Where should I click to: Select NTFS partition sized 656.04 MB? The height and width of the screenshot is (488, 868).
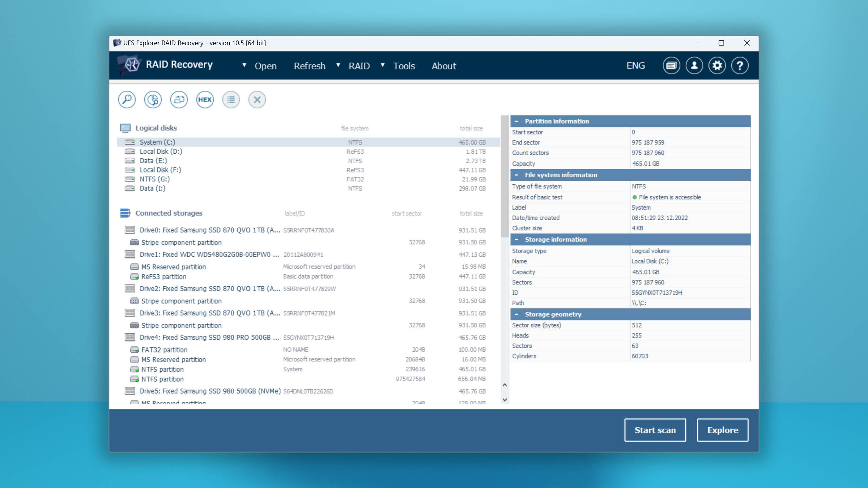tap(309, 379)
